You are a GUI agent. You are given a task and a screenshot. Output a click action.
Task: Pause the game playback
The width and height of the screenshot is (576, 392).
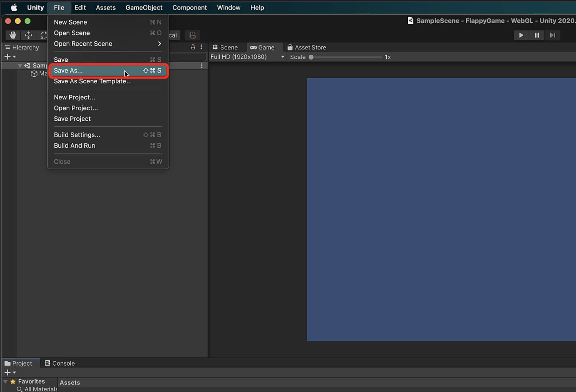[537, 35]
